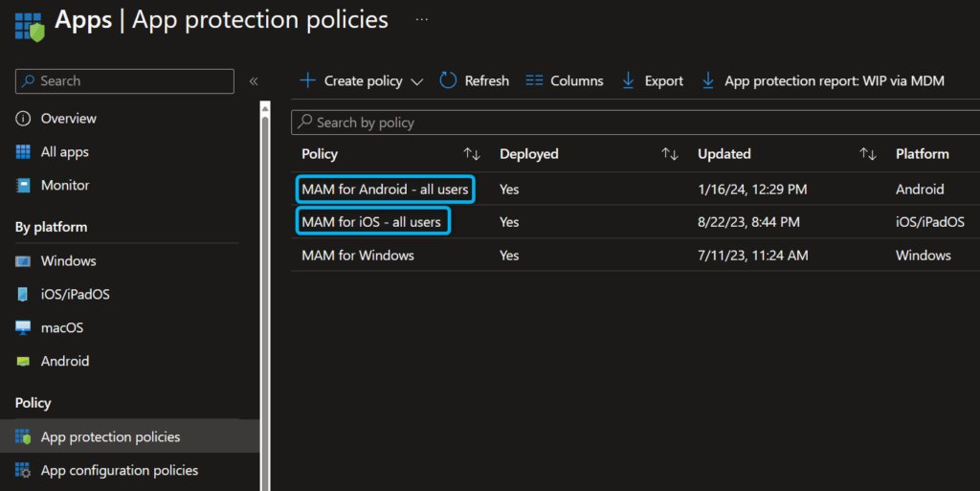
Task: Sort table by Policy column arrows
Action: [x=472, y=154]
